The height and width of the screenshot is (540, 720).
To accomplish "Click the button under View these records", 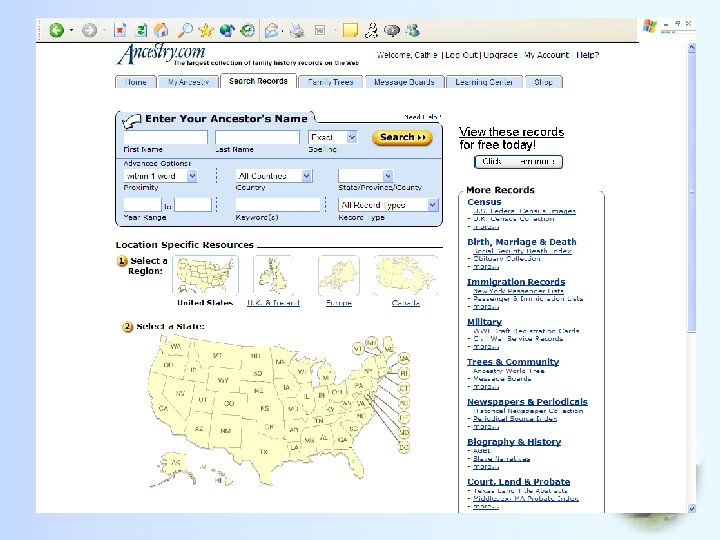I will [518, 162].
